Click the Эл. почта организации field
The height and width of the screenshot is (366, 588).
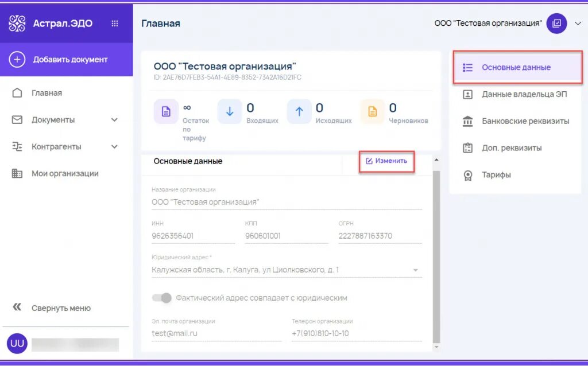click(x=216, y=333)
